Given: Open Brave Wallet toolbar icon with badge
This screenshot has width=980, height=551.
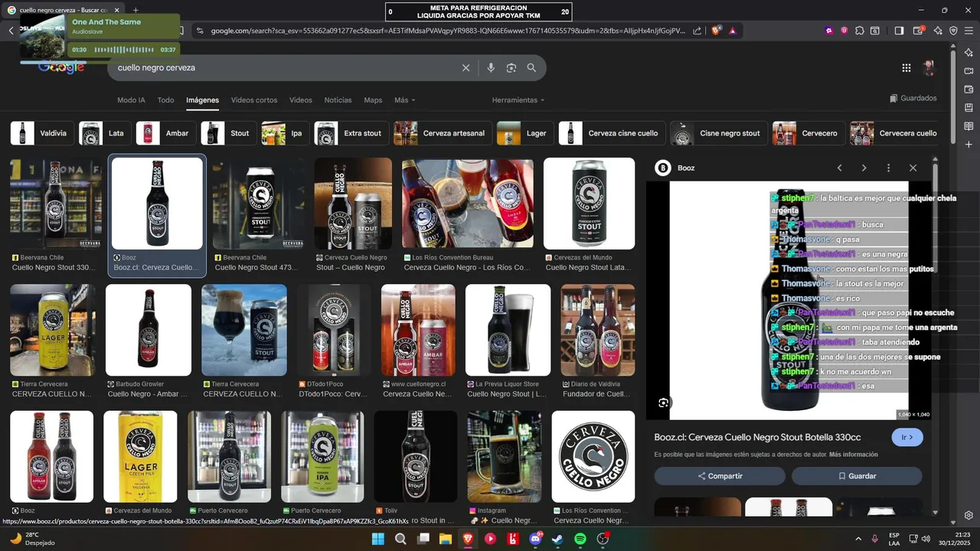Looking at the screenshot, I should (x=917, y=31).
